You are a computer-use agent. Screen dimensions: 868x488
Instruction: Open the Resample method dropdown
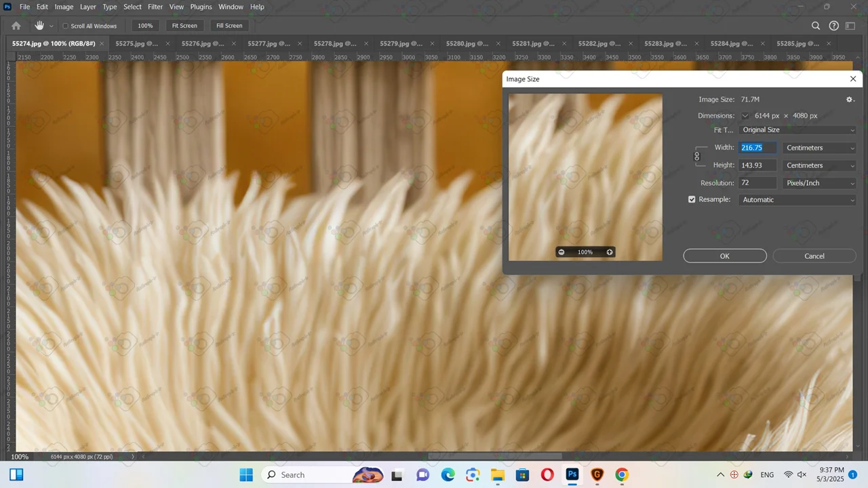click(x=797, y=200)
